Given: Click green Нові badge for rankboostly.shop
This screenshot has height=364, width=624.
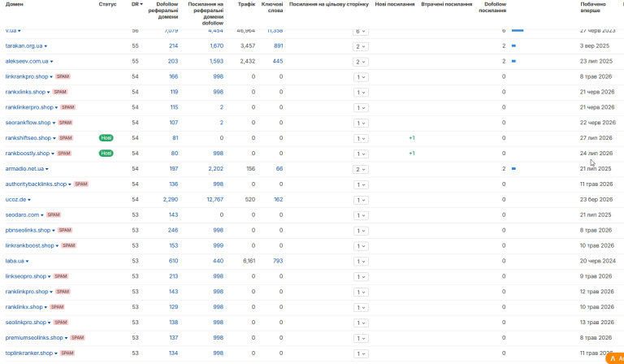Looking at the screenshot, I should [106, 154].
